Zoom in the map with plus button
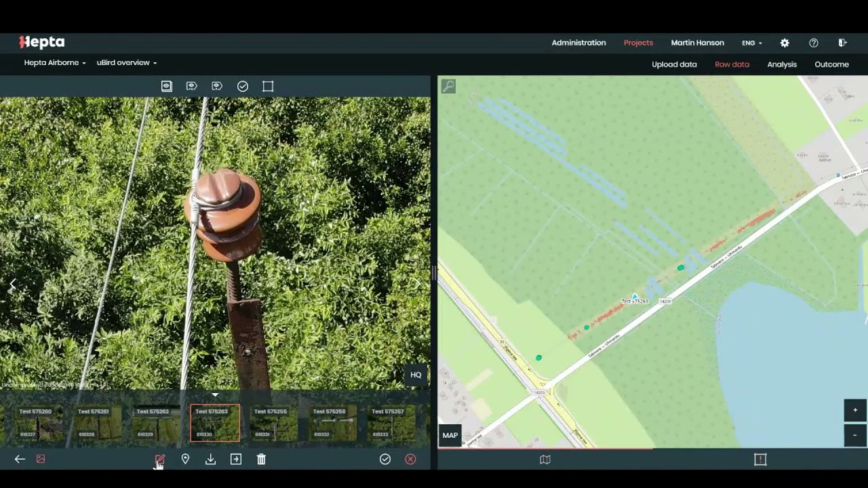This screenshot has height=488, width=868. coord(855,410)
